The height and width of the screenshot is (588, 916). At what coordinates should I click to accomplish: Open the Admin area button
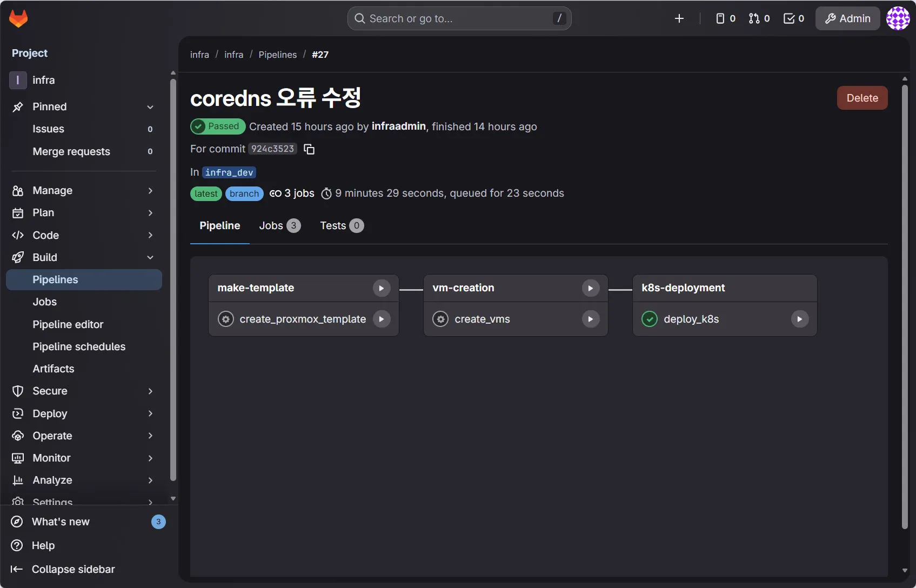pyautogui.click(x=847, y=18)
